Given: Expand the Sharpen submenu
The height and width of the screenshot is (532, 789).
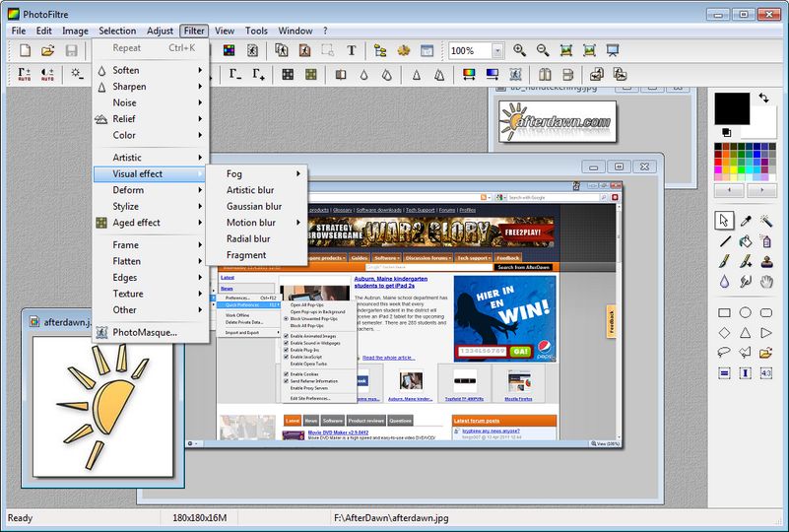Looking at the screenshot, I should pyautogui.click(x=151, y=87).
